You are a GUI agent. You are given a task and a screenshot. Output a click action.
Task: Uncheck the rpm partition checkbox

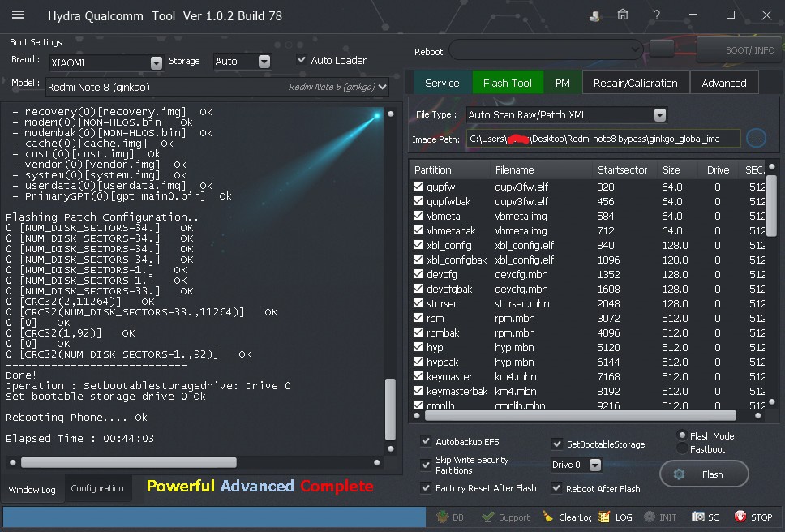(x=418, y=318)
